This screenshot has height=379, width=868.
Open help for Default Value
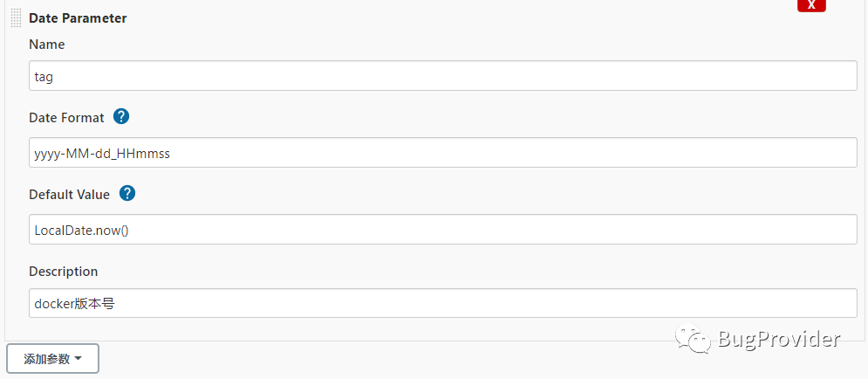click(x=127, y=193)
